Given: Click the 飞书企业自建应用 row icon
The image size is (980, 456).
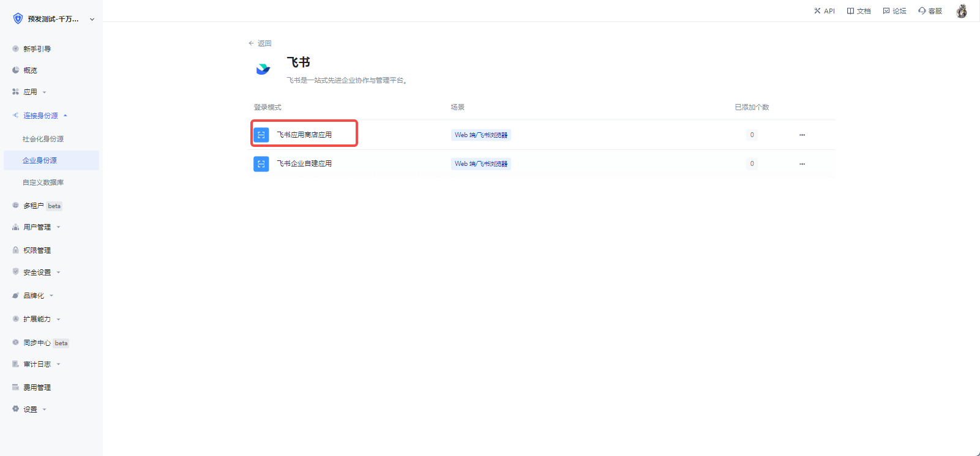Looking at the screenshot, I should click(261, 164).
